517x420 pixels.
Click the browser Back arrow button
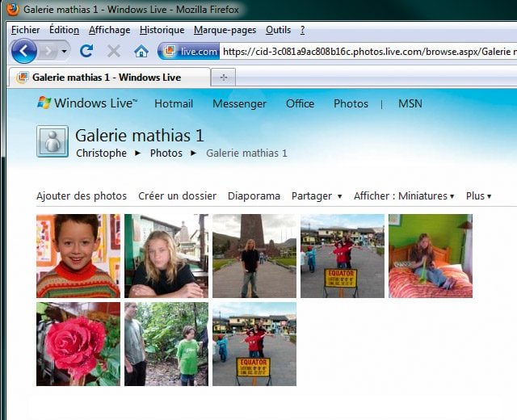(24, 51)
